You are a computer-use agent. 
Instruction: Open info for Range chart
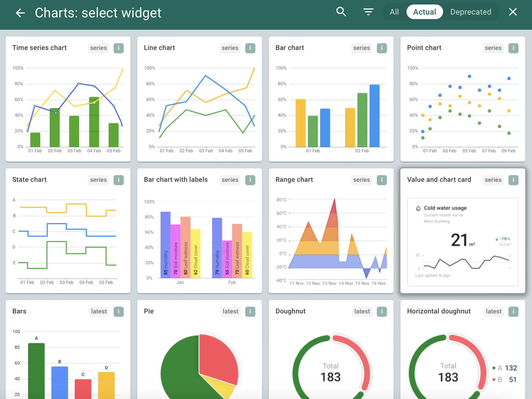pyautogui.click(x=382, y=180)
